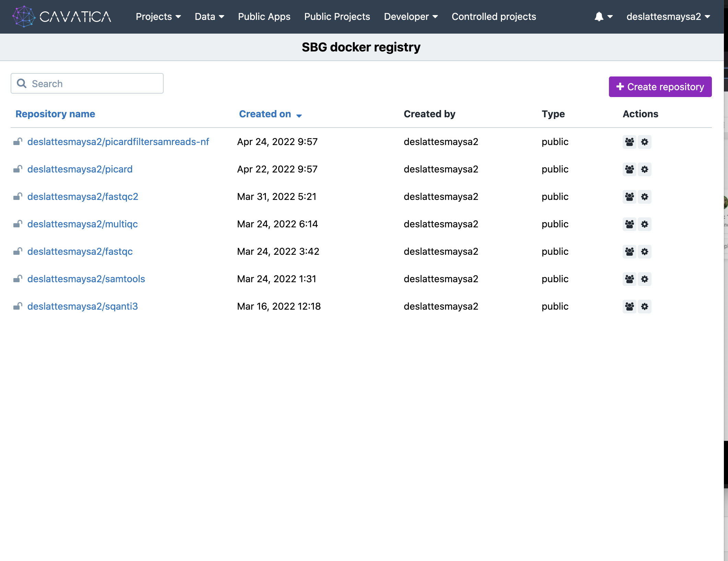Open settings gear for multiqc repository
Image resolution: width=728 pixels, height=561 pixels.
click(x=645, y=224)
